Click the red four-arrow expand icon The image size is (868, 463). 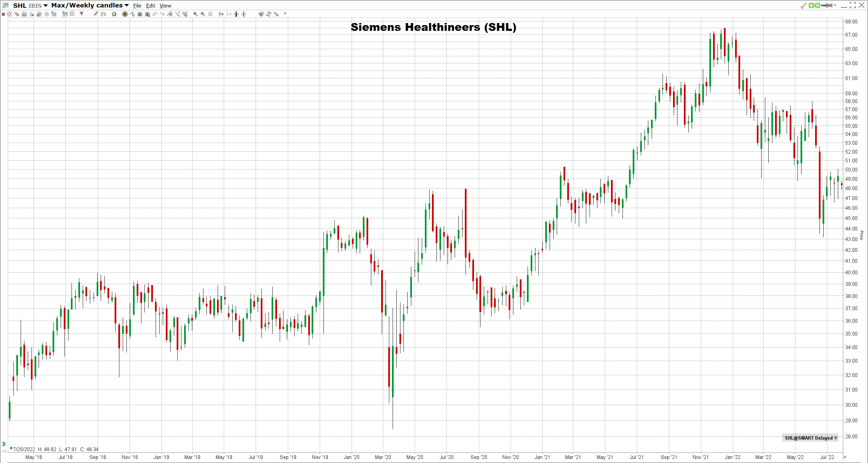(x=9, y=14)
